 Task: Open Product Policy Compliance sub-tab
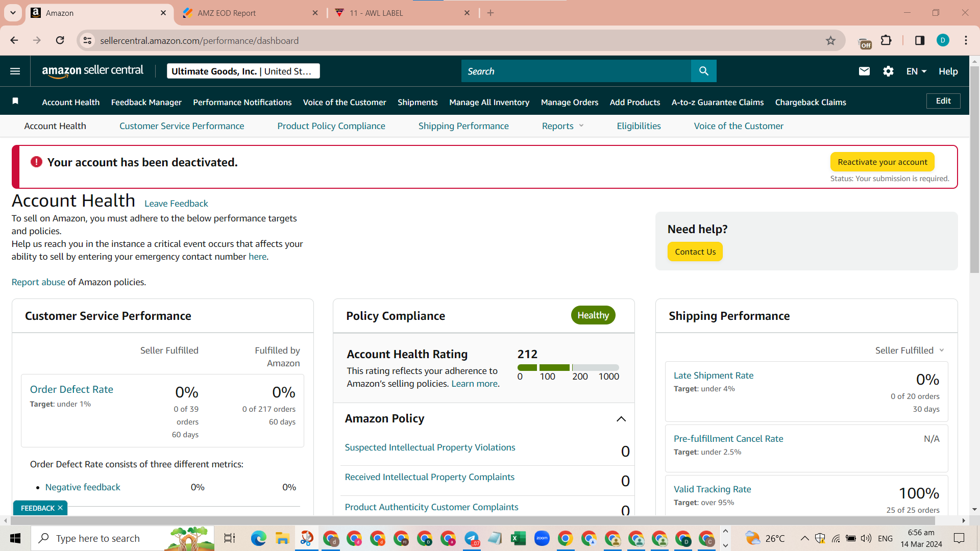331,126
